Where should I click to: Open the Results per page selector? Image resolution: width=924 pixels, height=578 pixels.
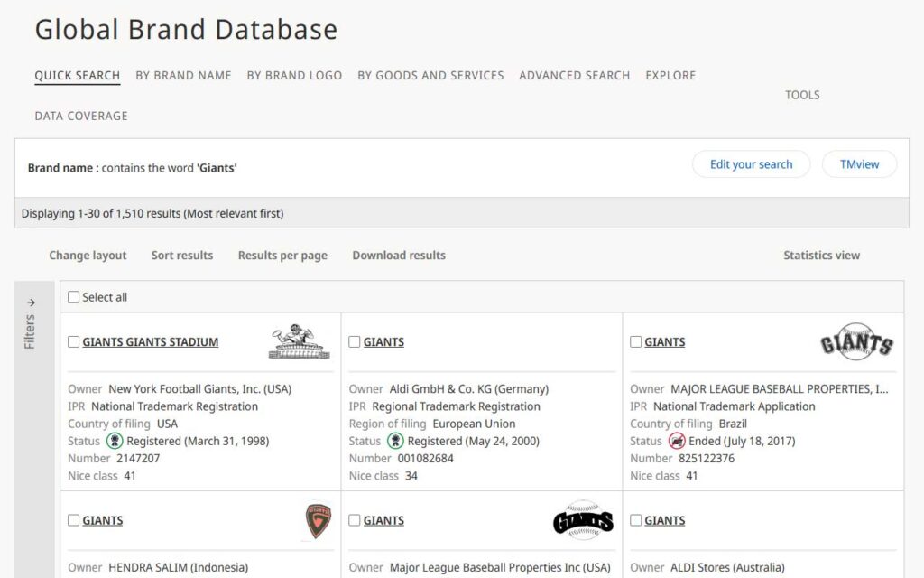click(282, 256)
